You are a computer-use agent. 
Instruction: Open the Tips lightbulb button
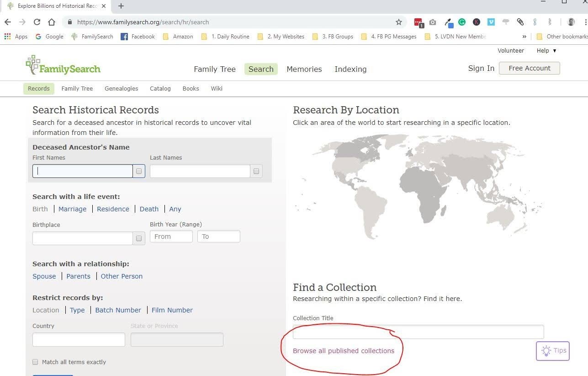pyautogui.click(x=553, y=351)
